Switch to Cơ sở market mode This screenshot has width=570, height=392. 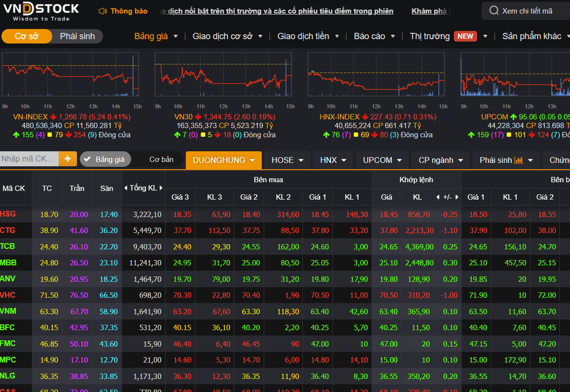pyautogui.click(x=27, y=36)
